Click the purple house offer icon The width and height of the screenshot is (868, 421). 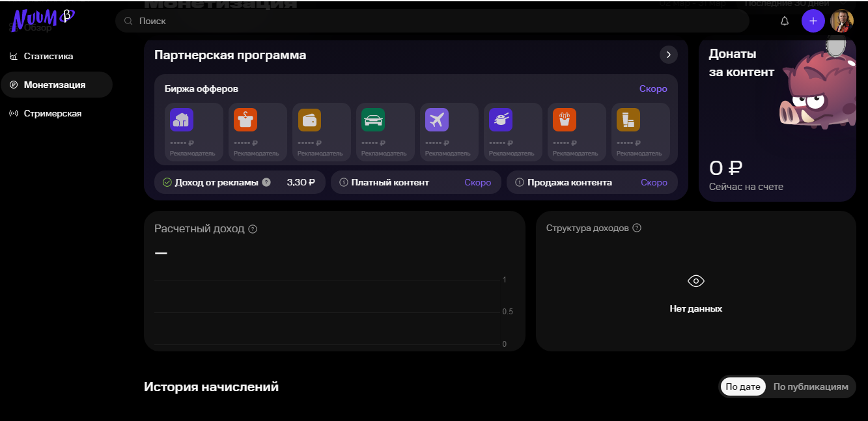click(182, 119)
